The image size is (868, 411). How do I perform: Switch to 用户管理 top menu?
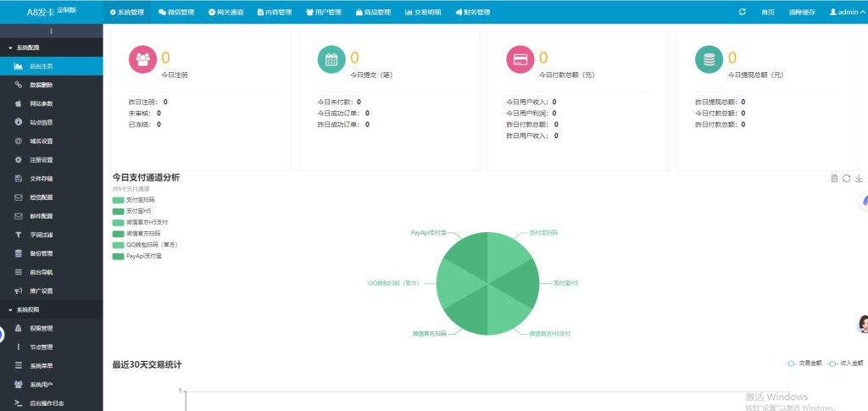point(324,12)
